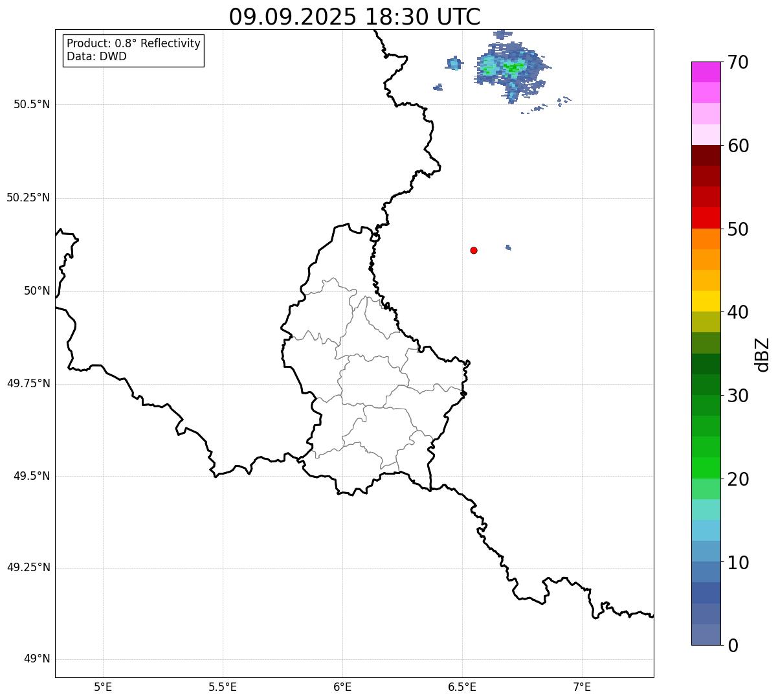Image resolution: width=778 pixels, height=700 pixels.
Task: Click the 70 dBZ colorbar tick label
Action: [x=738, y=62]
